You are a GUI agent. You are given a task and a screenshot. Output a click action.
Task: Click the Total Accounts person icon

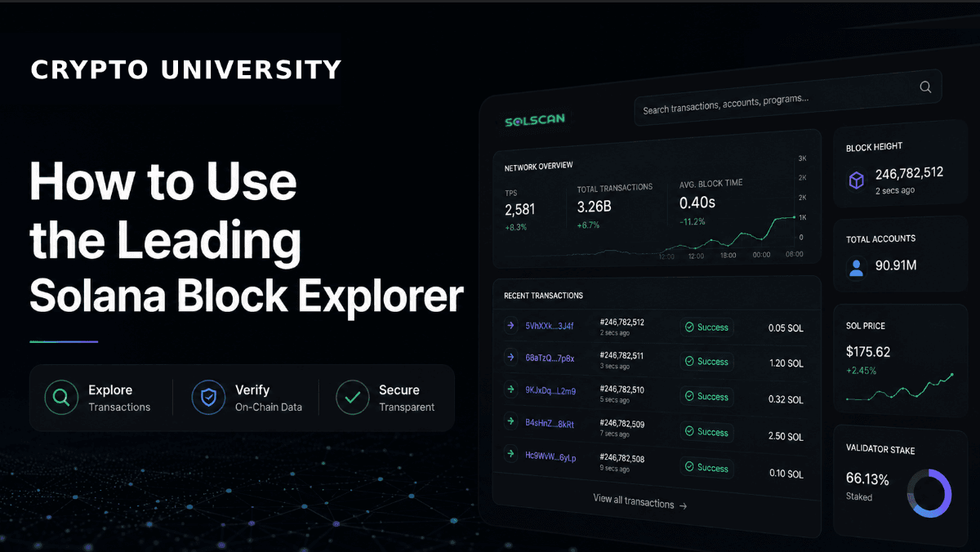[x=856, y=267]
